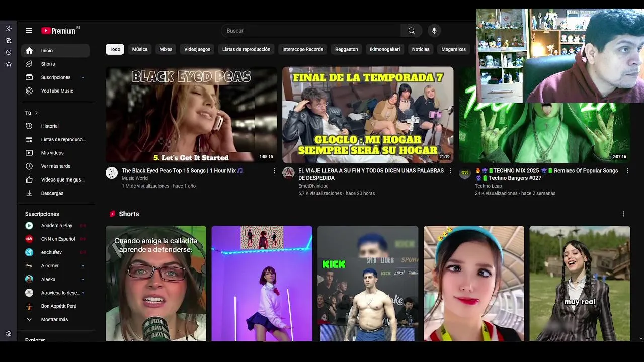Screen dimensions: 644x362
Task: Open the 'muy real' short
Action: (580, 284)
